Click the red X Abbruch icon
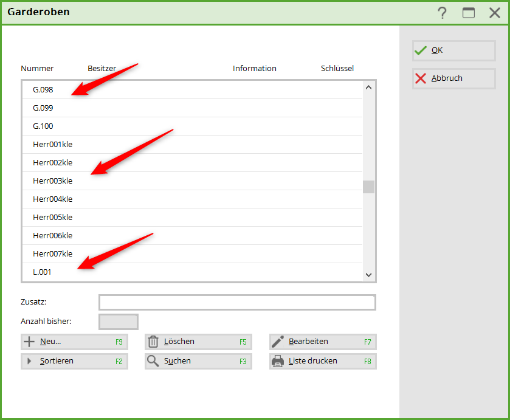 (x=421, y=78)
